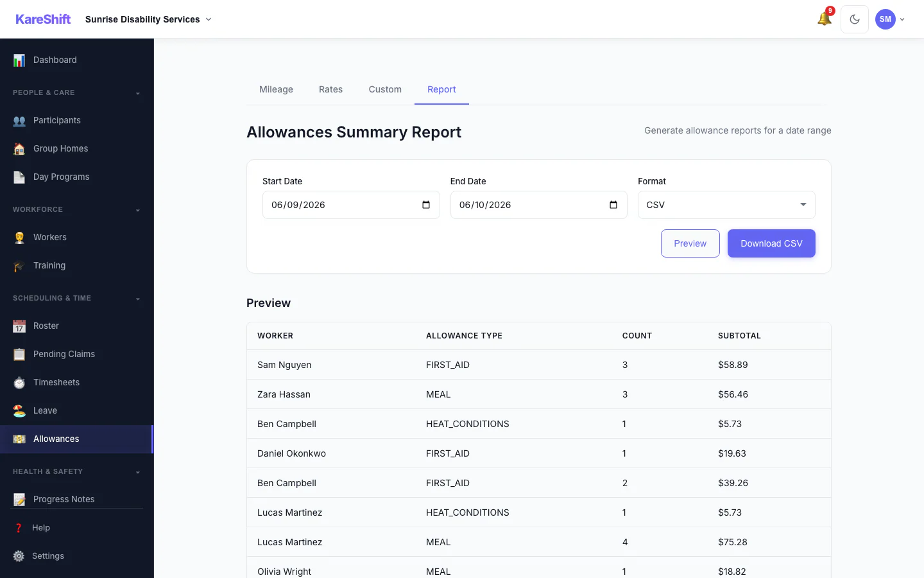Open notifications bell with badge

[825, 19]
